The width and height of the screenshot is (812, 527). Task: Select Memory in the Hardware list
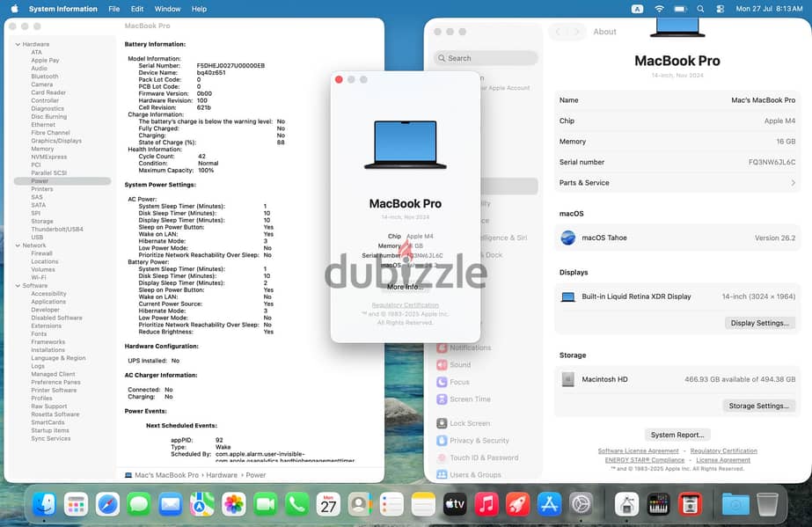coord(42,149)
